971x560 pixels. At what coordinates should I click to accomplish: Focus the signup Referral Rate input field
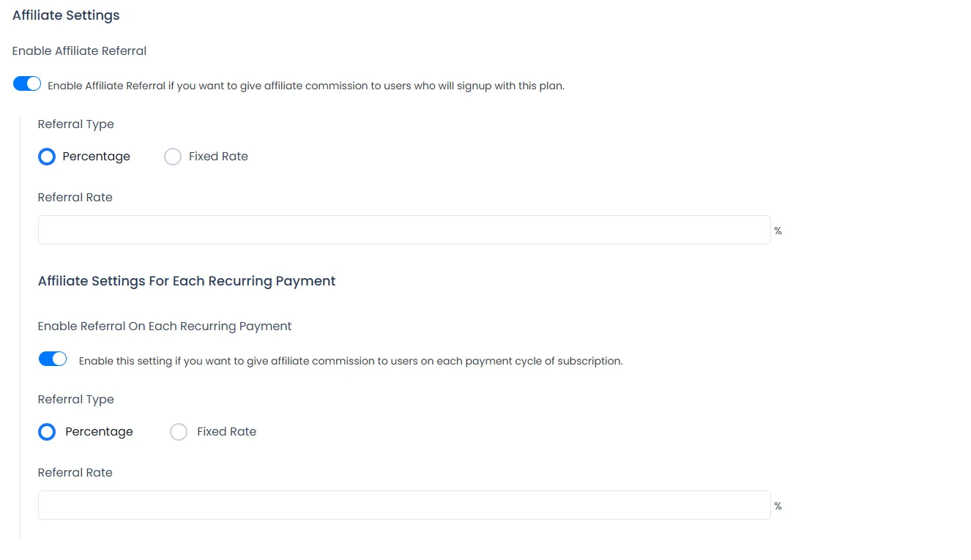[404, 230]
